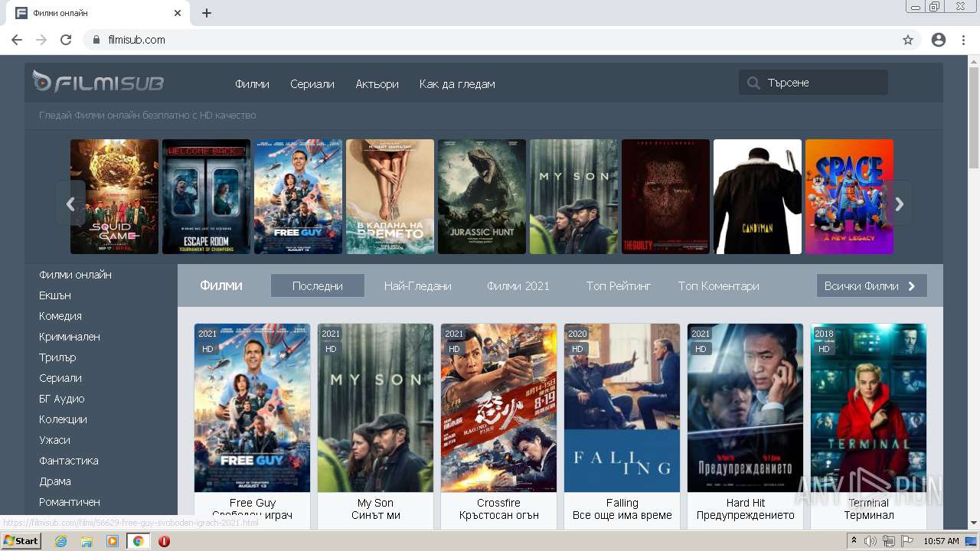Reload the current page
This screenshot has width=980, height=551.
tap(66, 40)
